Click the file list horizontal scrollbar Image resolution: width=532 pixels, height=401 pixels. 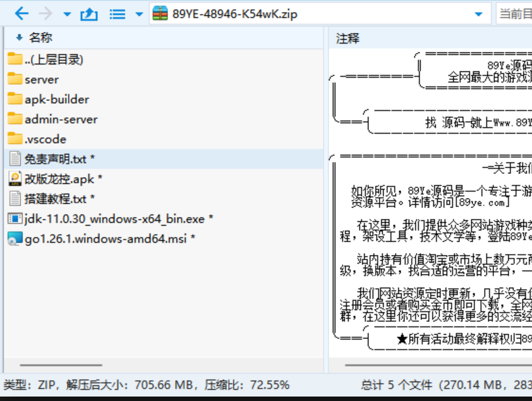[x=61, y=365]
